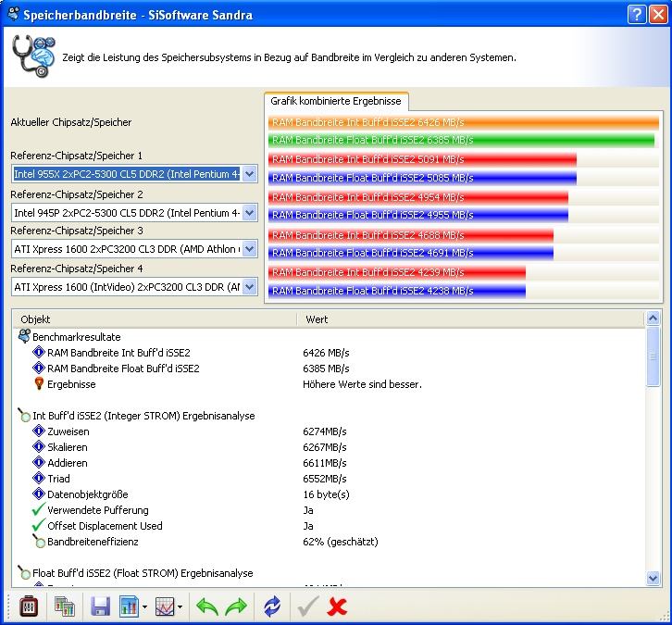Click icon beside RAM Bandbreite Int Buff'd iSSE2
The width and height of the screenshot is (672, 625).
(x=39, y=353)
